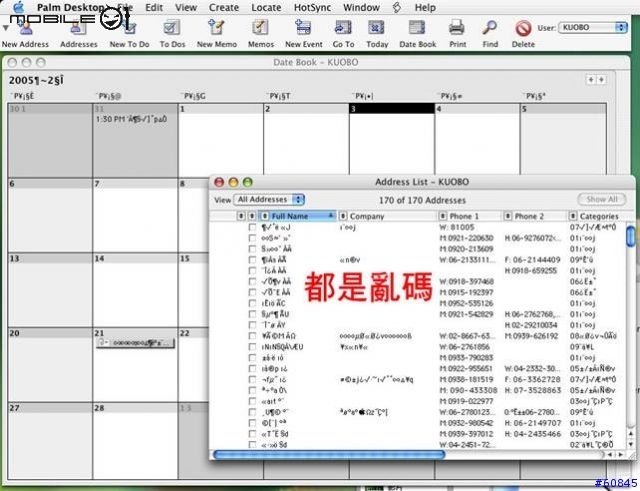Tick checkbox for row with M:0921-220630

point(252,238)
